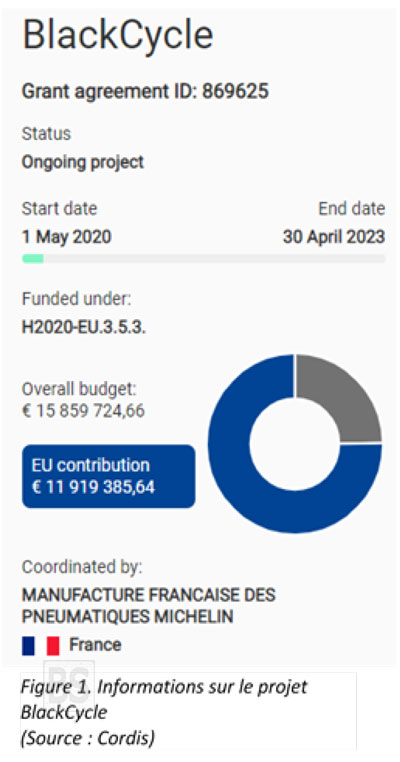The width and height of the screenshot is (400, 762).
Task: Click the BlackCycle project title
Action: pyautogui.click(x=118, y=35)
